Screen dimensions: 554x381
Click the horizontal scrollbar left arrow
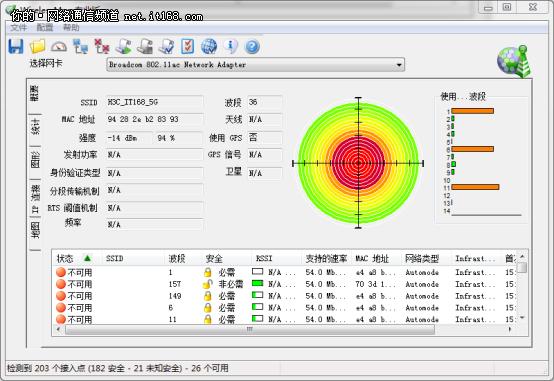(x=58, y=329)
